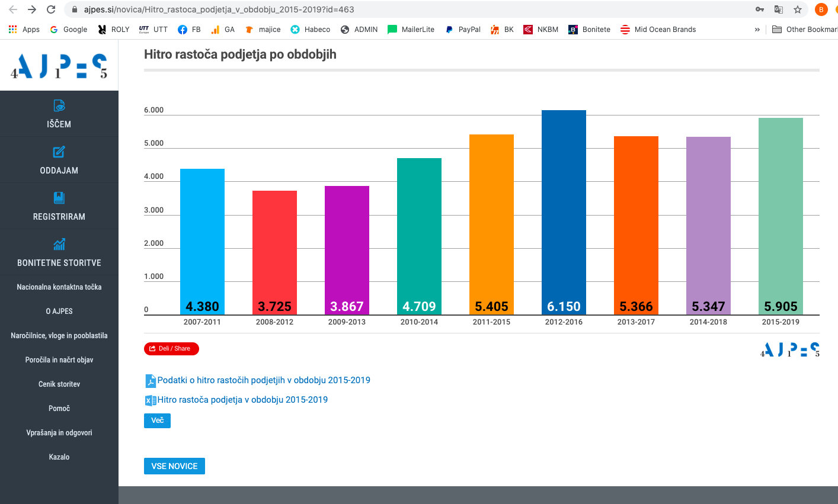Screen dimensions: 838x504
Task: Select Cenik storitev in the sidebar
Action: (x=59, y=384)
